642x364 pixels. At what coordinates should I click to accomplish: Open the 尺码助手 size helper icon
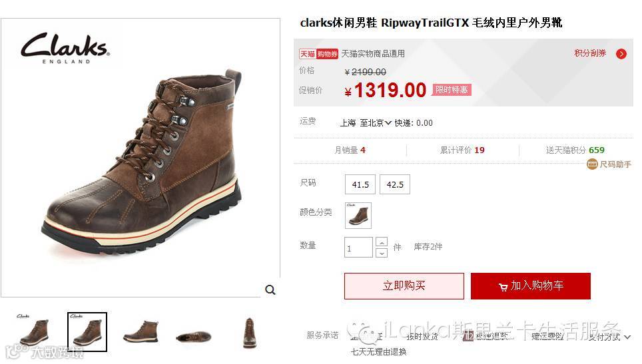[592, 164]
